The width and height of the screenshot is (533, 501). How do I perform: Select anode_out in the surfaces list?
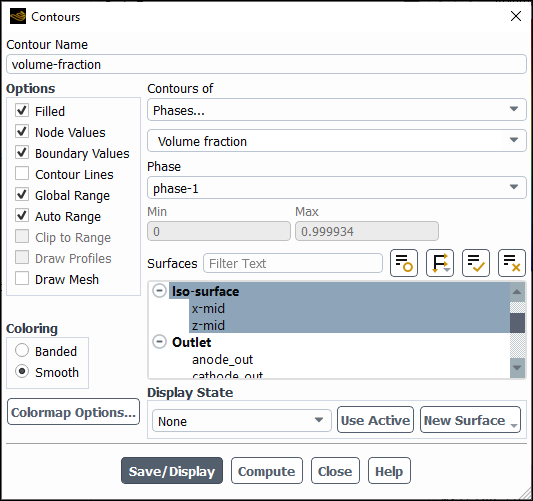click(x=222, y=360)
